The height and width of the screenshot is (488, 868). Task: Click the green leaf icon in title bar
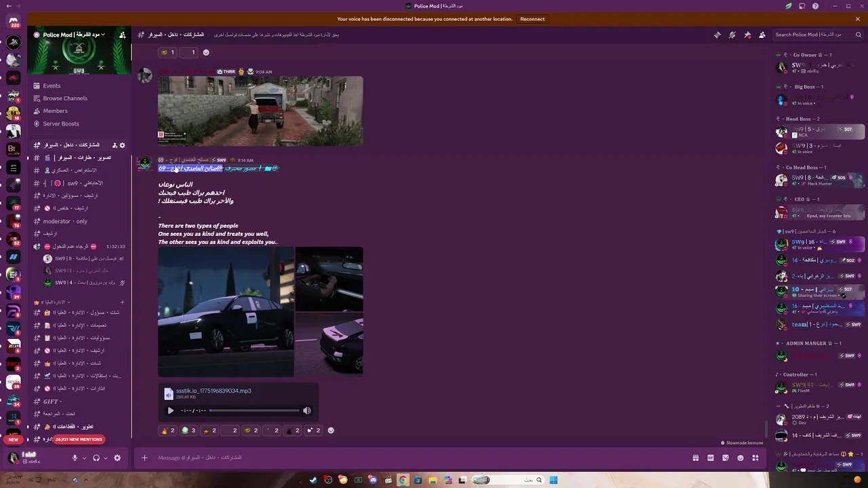pos(789,6)
